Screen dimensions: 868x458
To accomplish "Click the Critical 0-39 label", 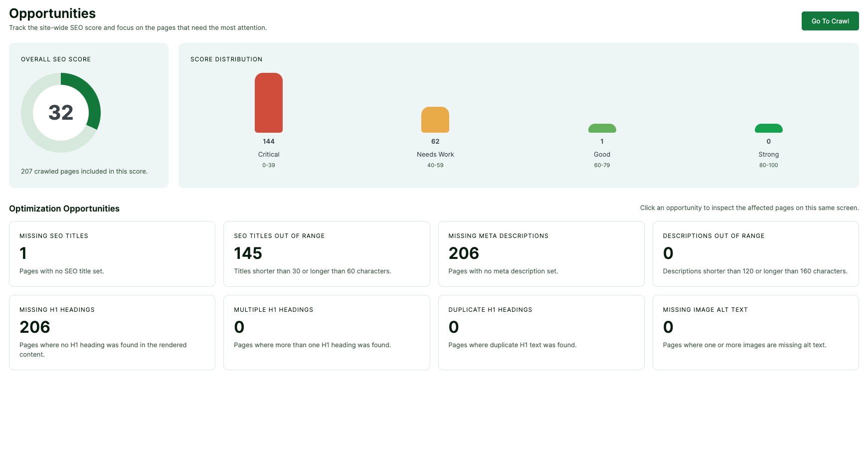I will tap(269, 155).
